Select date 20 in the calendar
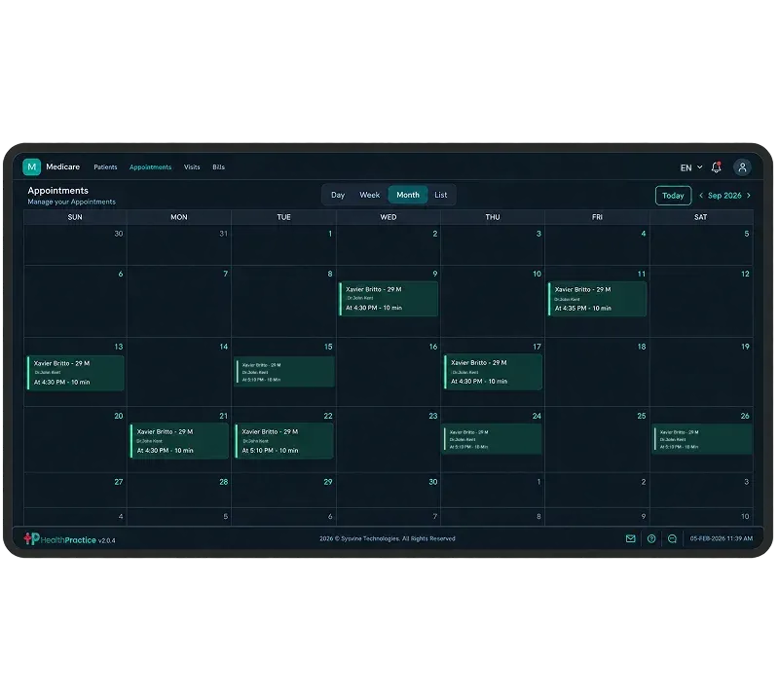Image resolution: width=779 pixels, height=700 pixels. 118,416
